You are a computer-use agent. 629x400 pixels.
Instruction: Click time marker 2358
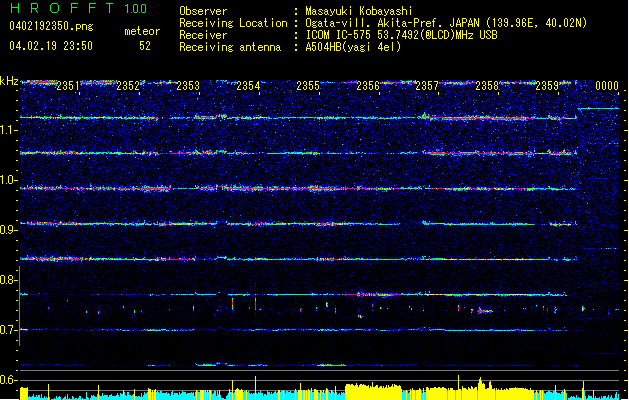[x=487, y=86]
